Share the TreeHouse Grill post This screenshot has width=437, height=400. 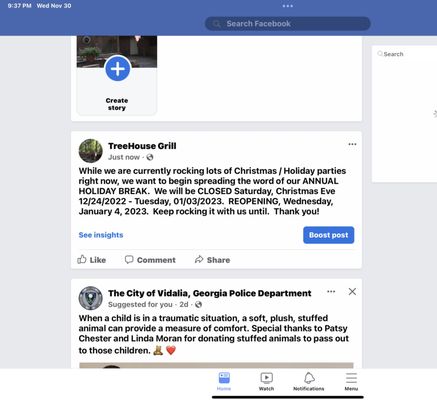coord(212,260)
